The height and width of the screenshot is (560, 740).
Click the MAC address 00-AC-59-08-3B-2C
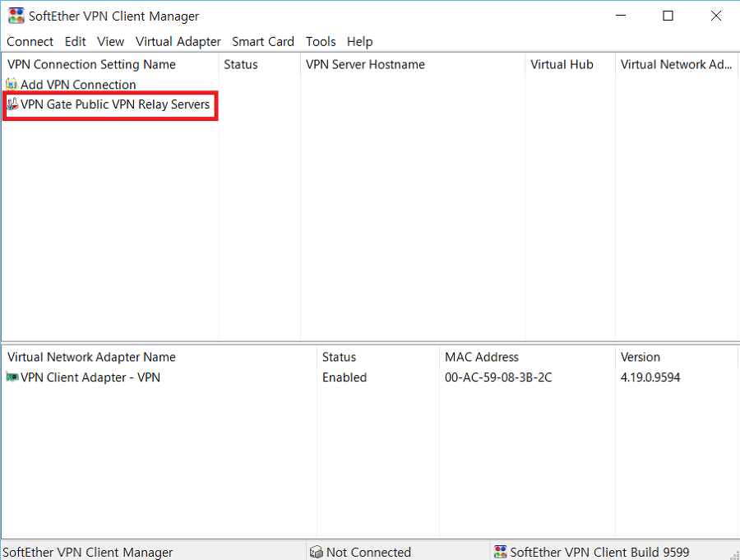pyautogui.click(x=498, y=377)
